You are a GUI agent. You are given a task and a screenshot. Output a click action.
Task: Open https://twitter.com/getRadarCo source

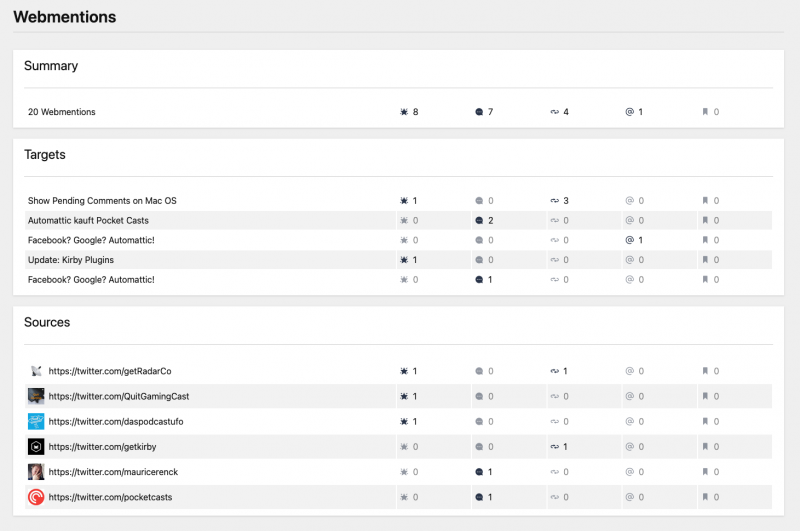[110, 371]
